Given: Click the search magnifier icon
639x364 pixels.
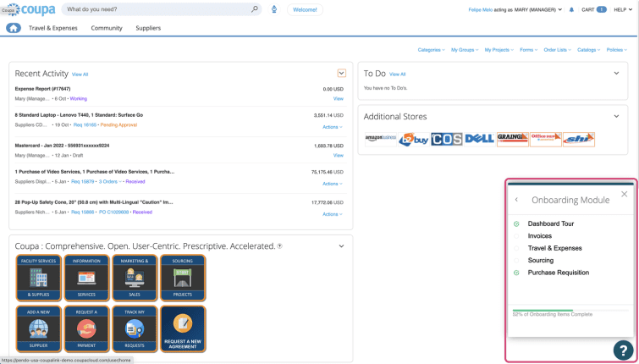Looking at the screenshot, I should pos(255,9).
